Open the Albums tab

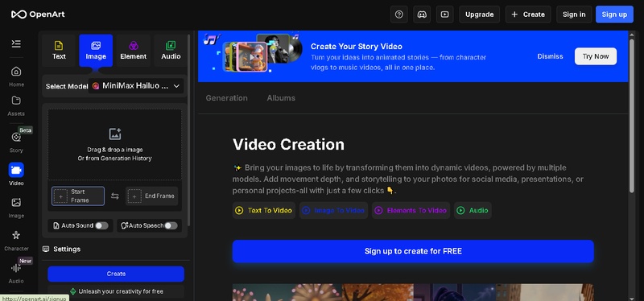click(x=281, y=98)
